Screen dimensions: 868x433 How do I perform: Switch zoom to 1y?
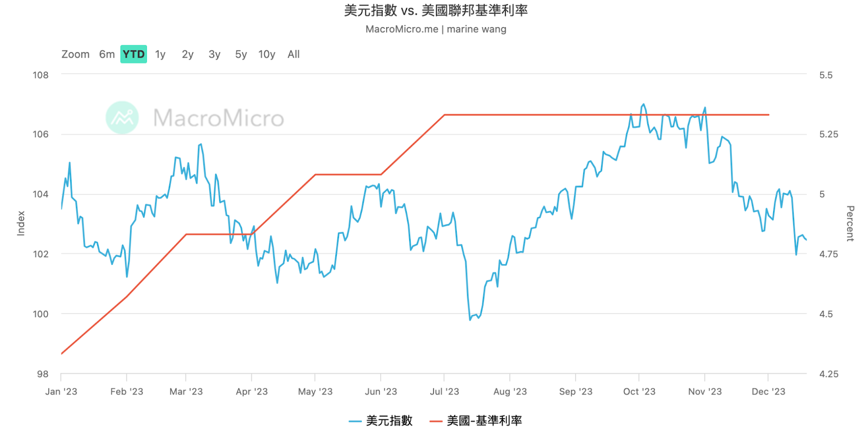pyautogui.click(x=160, y=54)
